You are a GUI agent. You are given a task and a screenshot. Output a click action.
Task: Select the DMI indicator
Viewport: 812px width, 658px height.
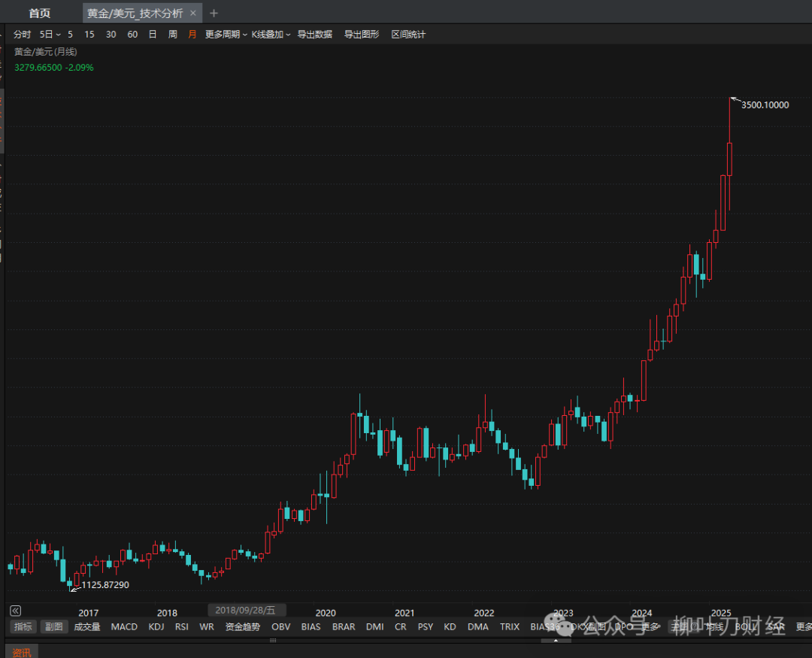375,627
